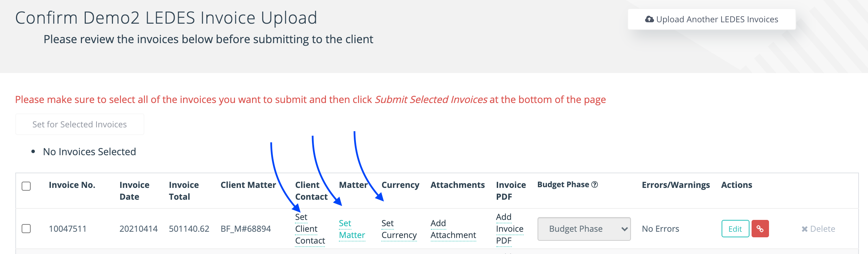The image size is (868, 254).
Task: Toggle the select-all invoices checkbox
Action: pyautogui.click(x=26, y=186)
